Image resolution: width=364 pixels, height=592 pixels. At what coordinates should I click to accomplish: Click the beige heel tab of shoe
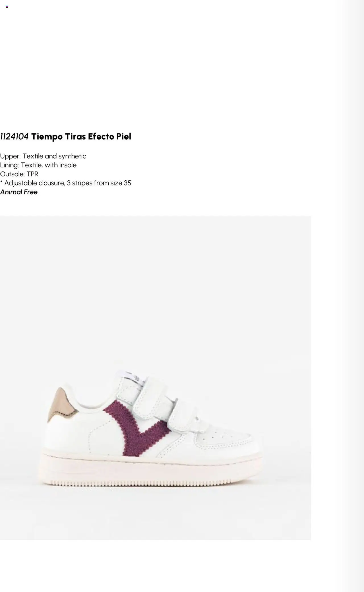click(x=61, y=404)
